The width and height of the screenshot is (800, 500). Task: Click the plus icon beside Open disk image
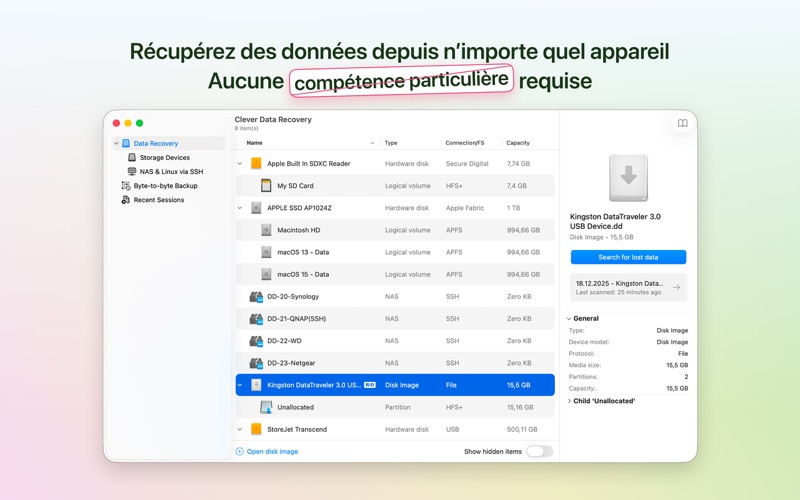tap(240, 452)
